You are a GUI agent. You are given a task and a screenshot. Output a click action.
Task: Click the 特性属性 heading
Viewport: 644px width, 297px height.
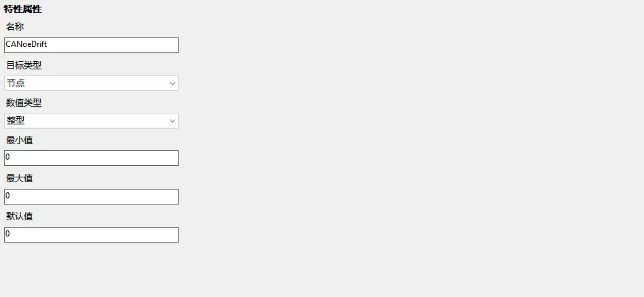pyautogui.click(x=22, y=9)
